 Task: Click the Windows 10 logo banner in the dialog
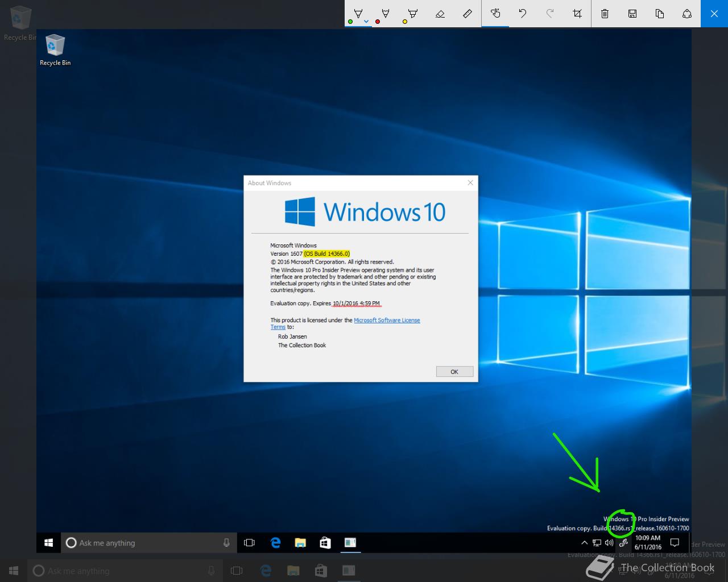365,211
